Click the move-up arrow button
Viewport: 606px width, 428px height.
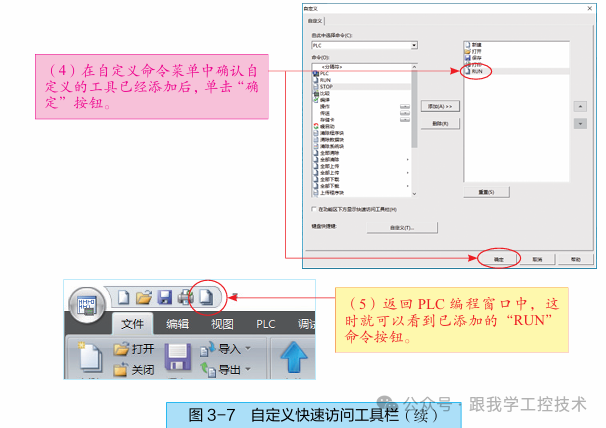pyautogui.click(x=580, y=106)
